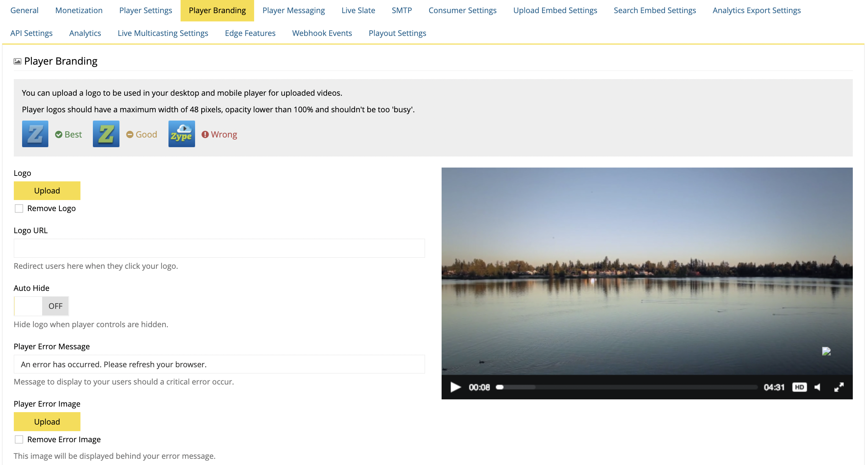Switch to Consumer Settings tab
The width and height of the screenshot is (868, 465).
463,10
